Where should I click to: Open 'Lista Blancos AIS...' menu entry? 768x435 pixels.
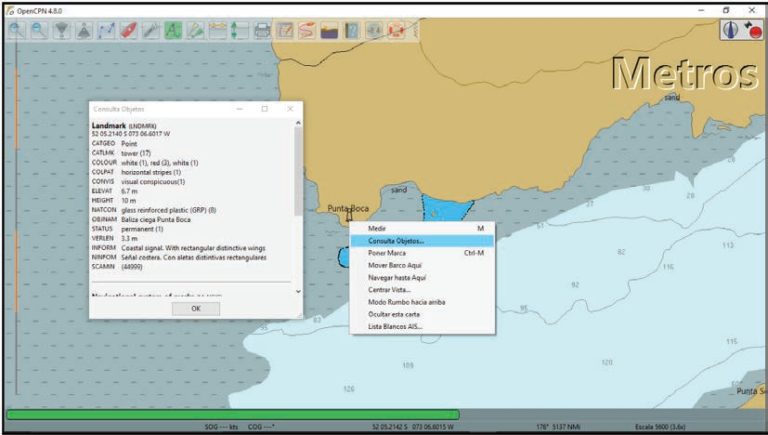pos(396,326)
